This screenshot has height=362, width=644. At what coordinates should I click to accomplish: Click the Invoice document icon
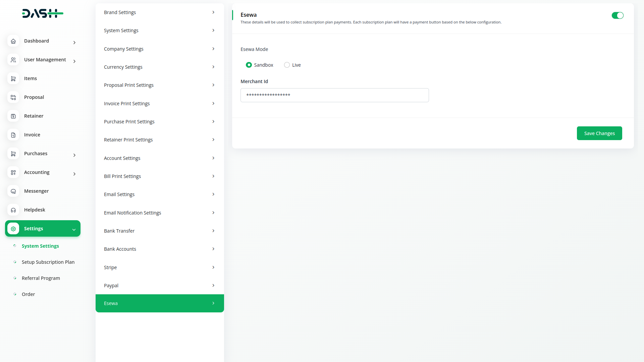pos(13,135)
